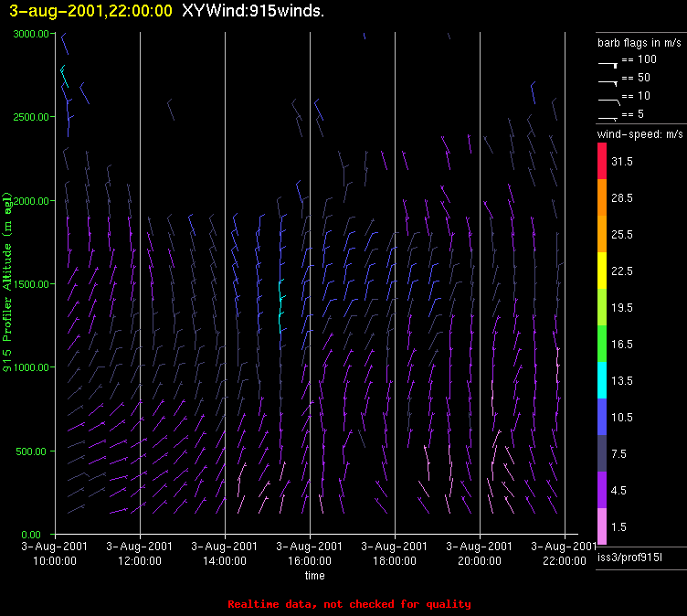The height and width of the screenshot is (616, 687).
Task: Click the 31.5 wind-speed scale value
Action: point(622,162)
